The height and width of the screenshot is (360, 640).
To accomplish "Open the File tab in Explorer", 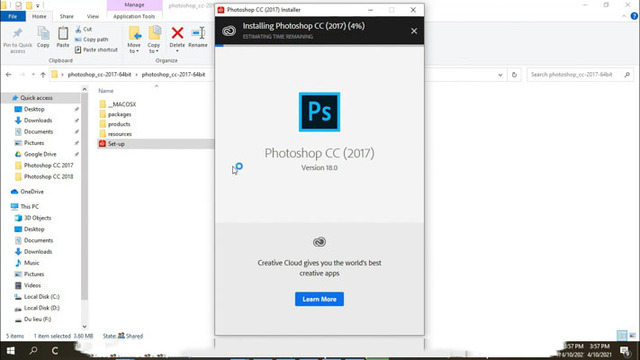I will (x=13, y=16).
